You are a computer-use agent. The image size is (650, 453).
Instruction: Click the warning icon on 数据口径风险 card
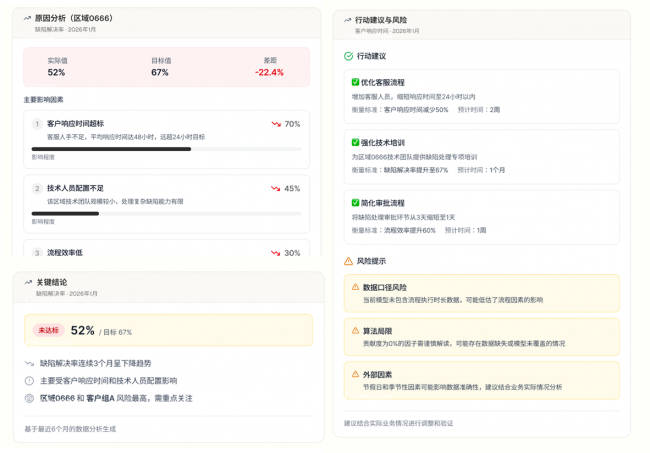click(355, 288)
